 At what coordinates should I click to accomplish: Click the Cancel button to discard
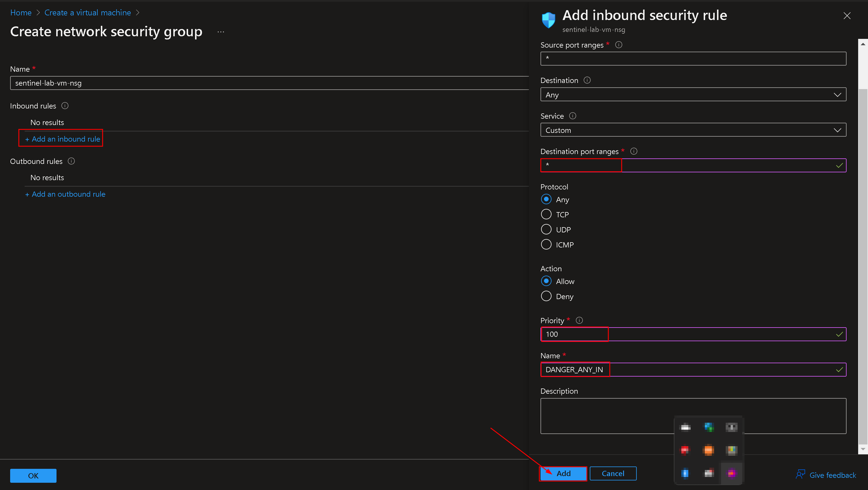pos(612,473)
